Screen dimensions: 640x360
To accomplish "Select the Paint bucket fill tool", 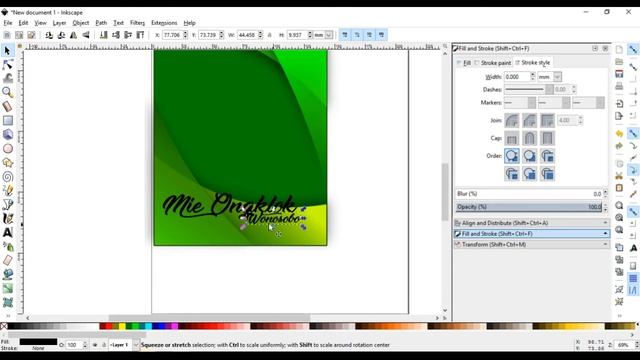I will pos(7,274).
